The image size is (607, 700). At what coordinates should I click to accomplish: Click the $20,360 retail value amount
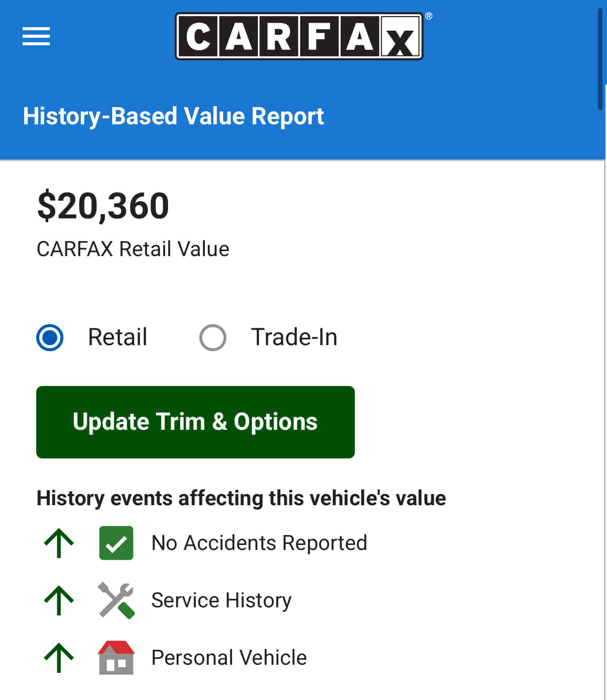coord(103,206)
